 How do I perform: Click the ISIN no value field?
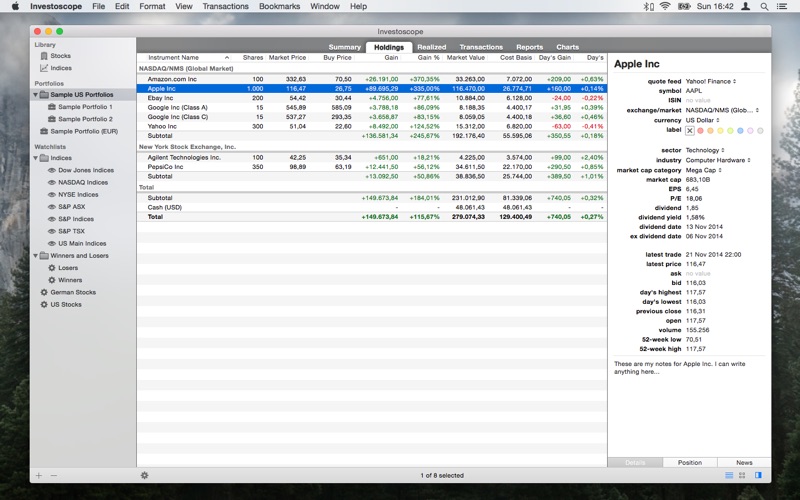click(697, 101)
